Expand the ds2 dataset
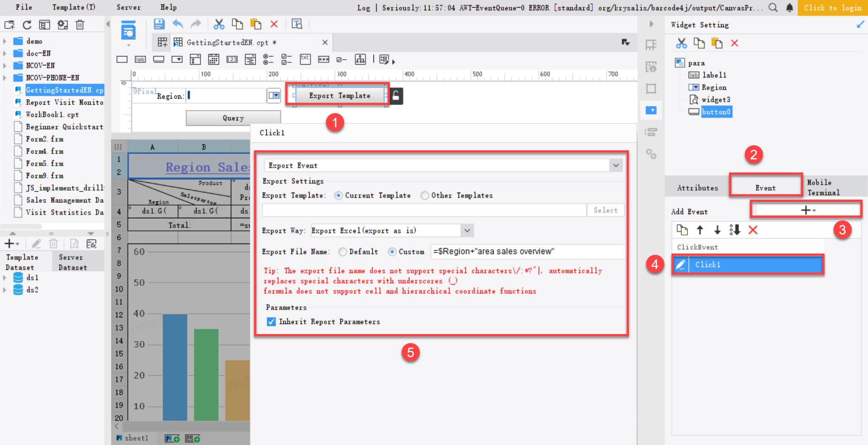The height and width of the screenshot is (445, 868). tap(5, 290)
